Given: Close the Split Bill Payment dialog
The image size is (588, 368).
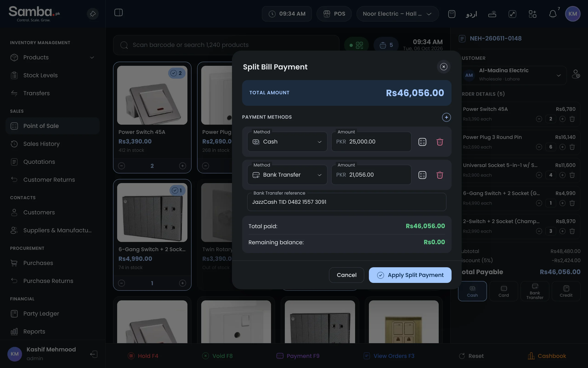Looking at the screenshot, I should (444, 67).
